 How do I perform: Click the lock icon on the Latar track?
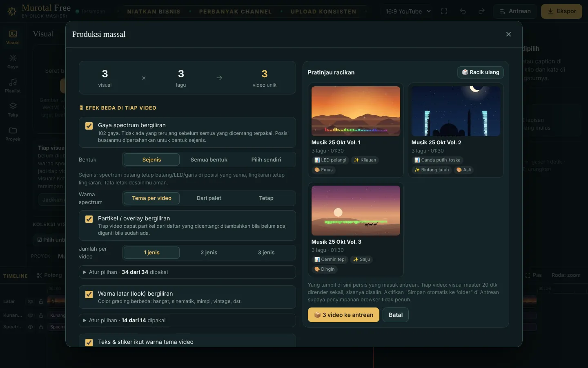(x=41, y=302)
